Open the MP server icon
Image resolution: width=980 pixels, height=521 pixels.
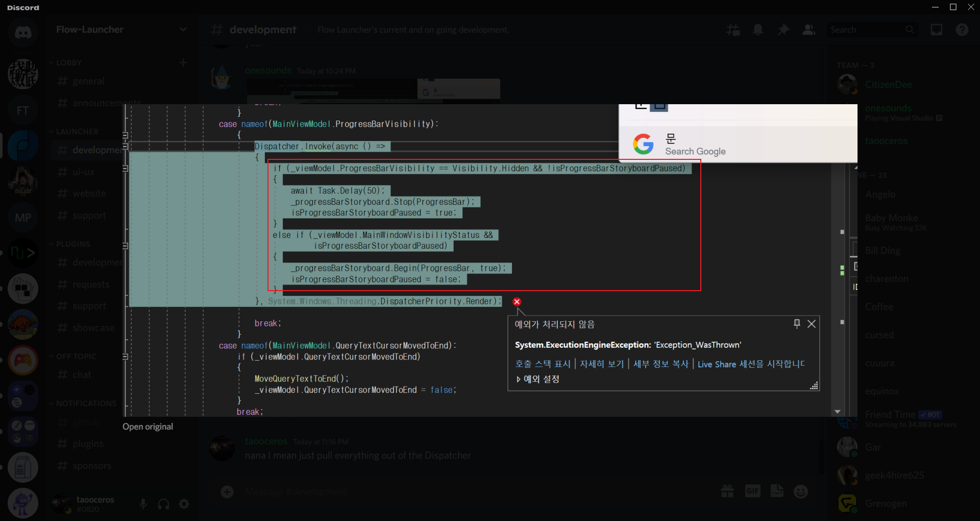pos(22,218)
